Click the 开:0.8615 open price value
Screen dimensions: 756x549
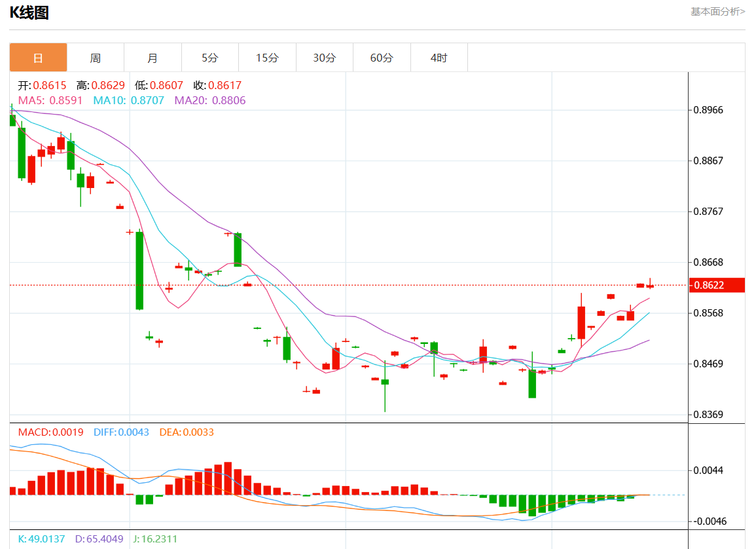pyautogui.click(x=42, y=85)
